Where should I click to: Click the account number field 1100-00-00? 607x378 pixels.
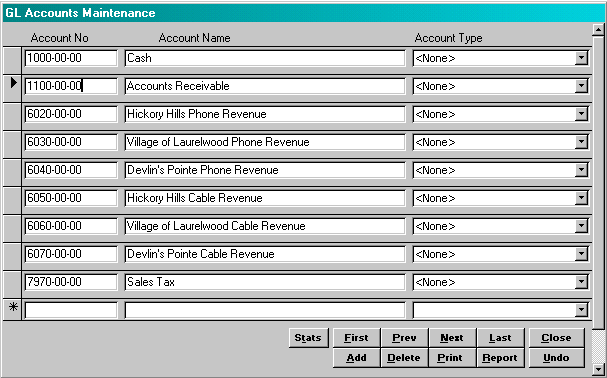pyautogui.click(x=71, y=86)
